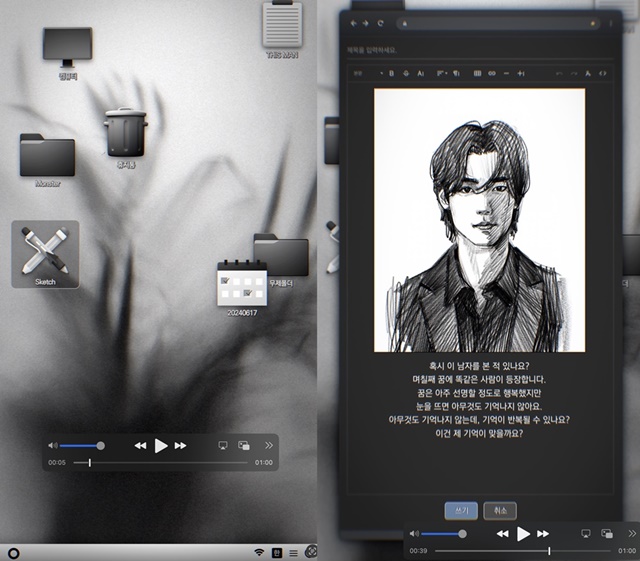The image size is (640, 561).
Task: Click the 취소 cancel button
Action: click(x=499, y=510)
